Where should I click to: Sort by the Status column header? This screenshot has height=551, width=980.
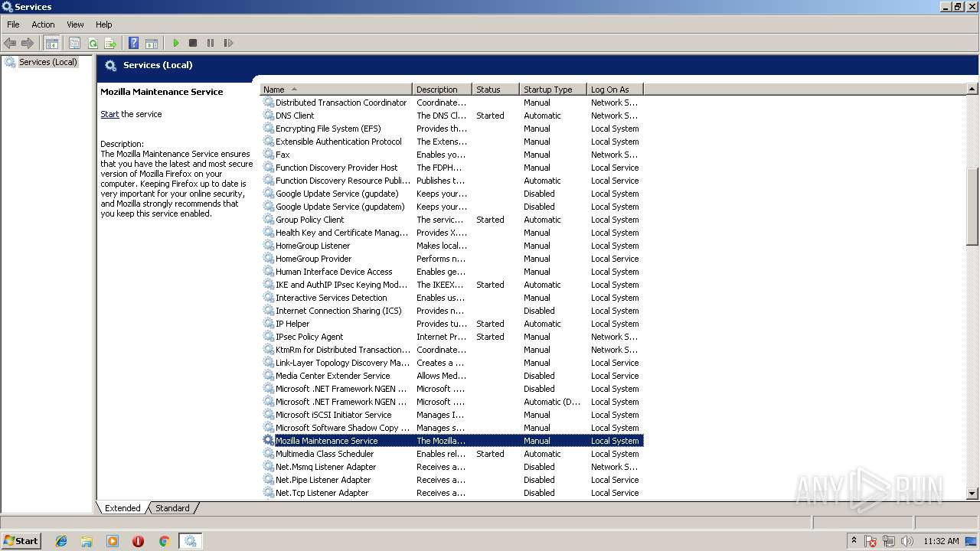[495, 90]
